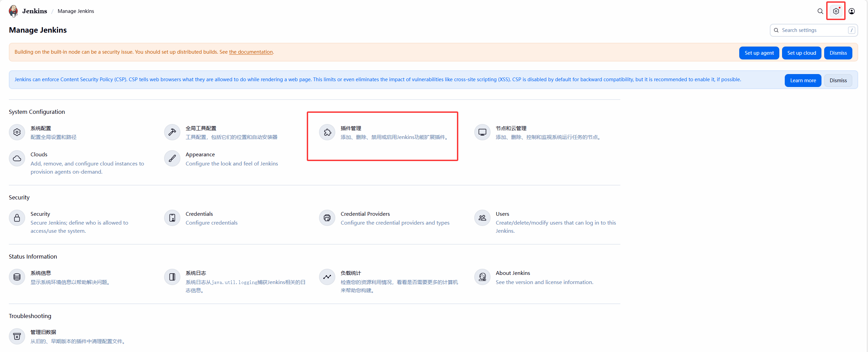Click the Credential Providers icon
Viewport: 868px width, 352px height.
click(x=327, y=218)
